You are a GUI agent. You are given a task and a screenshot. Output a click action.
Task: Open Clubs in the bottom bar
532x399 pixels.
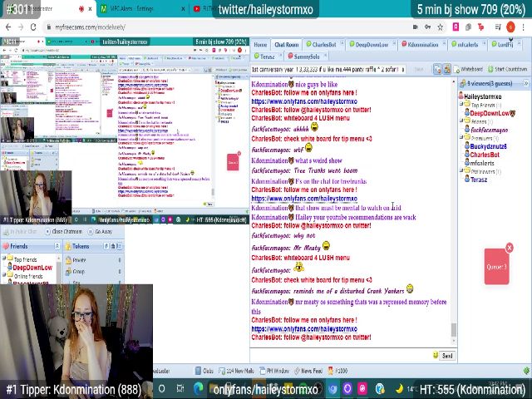[x=204, y=371]
